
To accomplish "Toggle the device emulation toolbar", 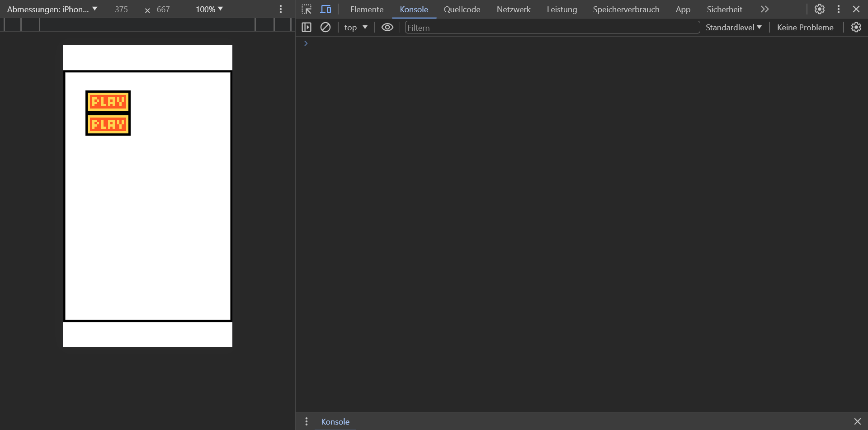I will point(326,9).
